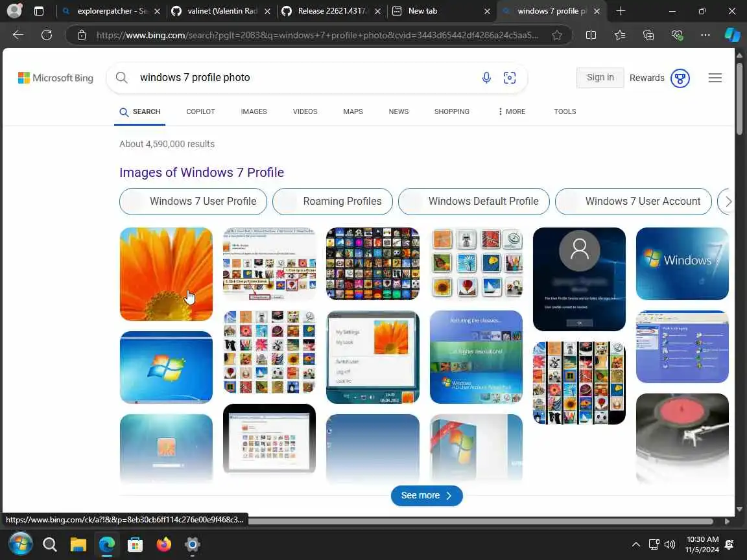Add page to favorites star icon
The height and width of the screenshot is (560, 747).
(556, 35)
